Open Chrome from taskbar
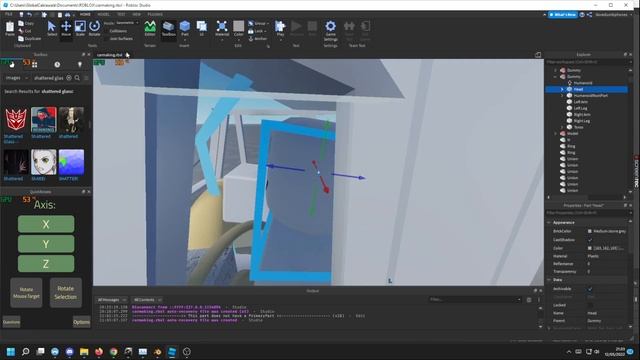Screen dimensions: 640x360 113,351
